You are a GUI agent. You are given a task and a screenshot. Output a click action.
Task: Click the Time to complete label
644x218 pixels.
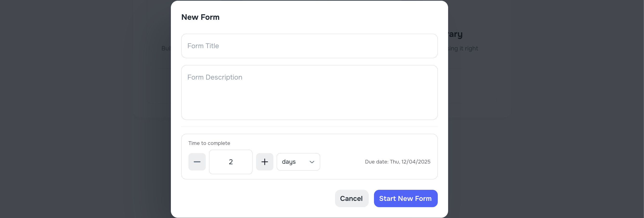209,143
